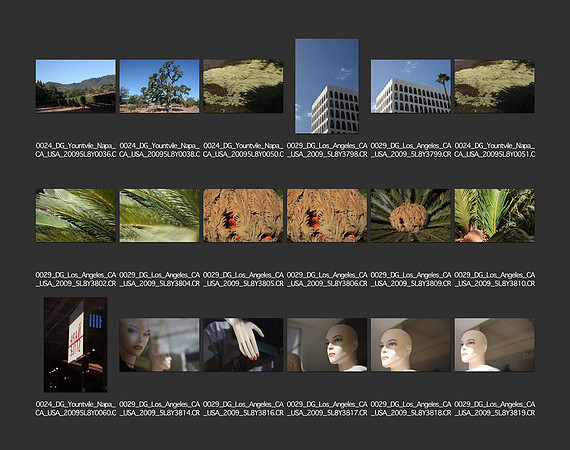Click filename label ending 5L8Y0051

point(494,150)
